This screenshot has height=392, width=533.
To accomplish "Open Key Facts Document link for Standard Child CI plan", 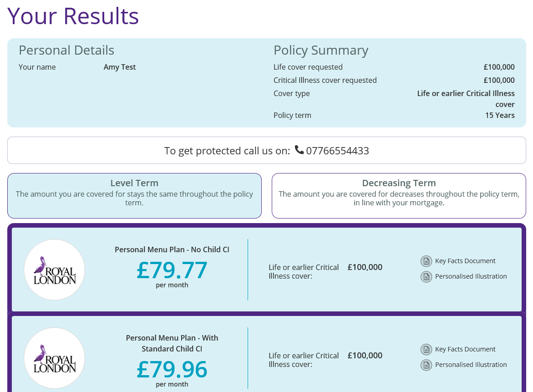I will coord(465,349).
